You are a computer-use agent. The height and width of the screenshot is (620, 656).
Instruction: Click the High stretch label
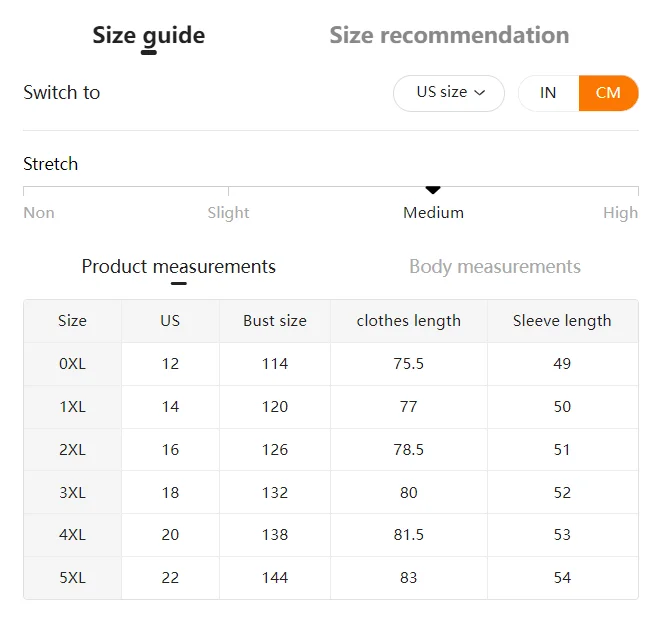tap(620, 212)
